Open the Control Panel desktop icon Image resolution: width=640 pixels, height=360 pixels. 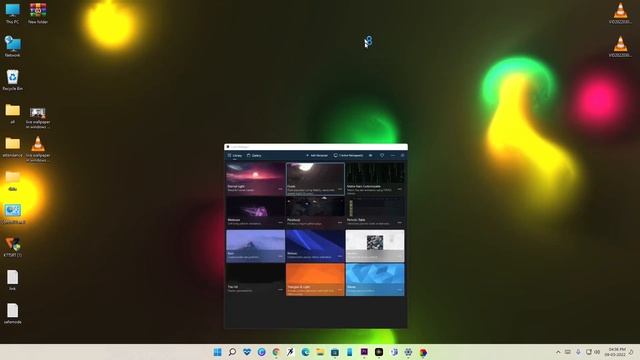point(13,214)
